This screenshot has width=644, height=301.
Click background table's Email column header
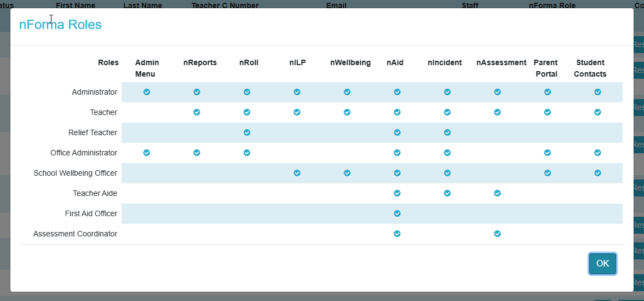tap(336, 5)
